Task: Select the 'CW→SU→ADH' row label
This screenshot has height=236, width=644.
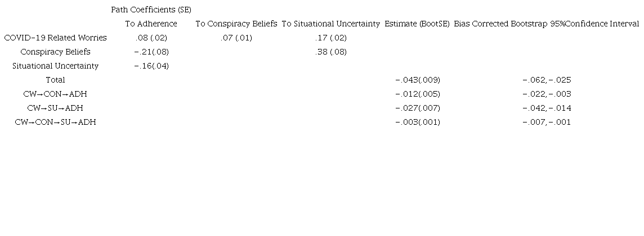Action: tap(55, 108)
